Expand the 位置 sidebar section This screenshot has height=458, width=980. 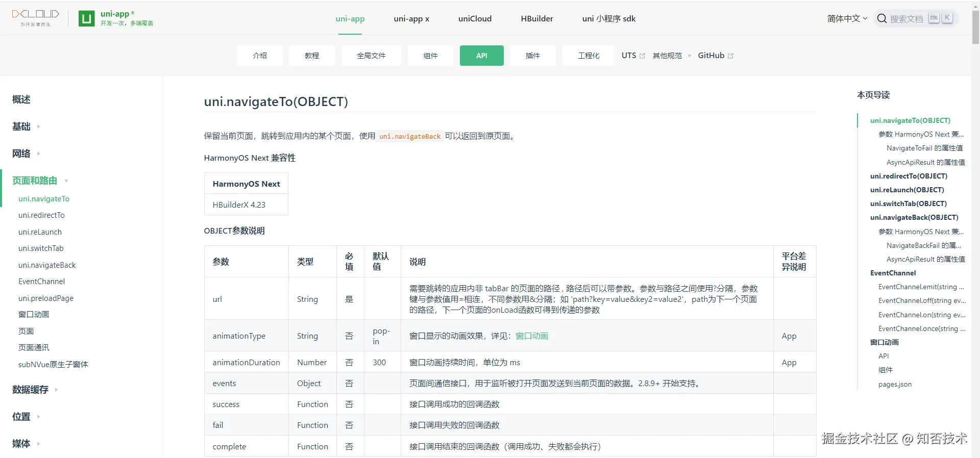pos(26,417)
